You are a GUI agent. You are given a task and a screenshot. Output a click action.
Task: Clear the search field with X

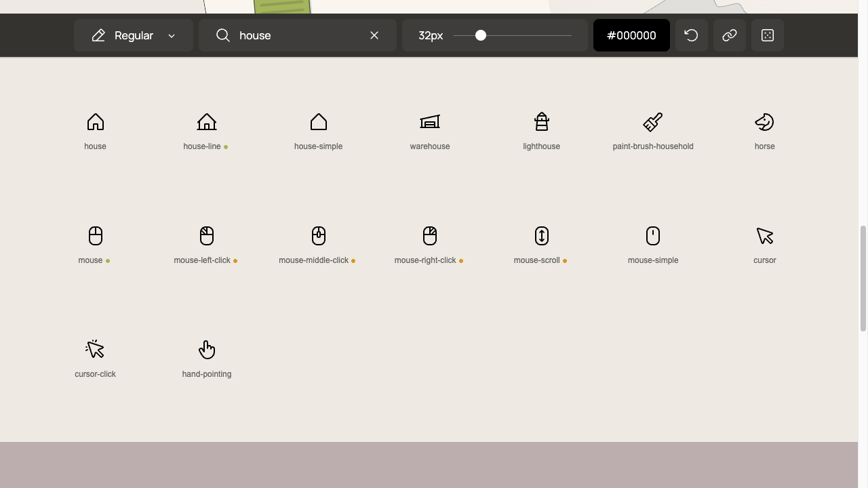374,35
